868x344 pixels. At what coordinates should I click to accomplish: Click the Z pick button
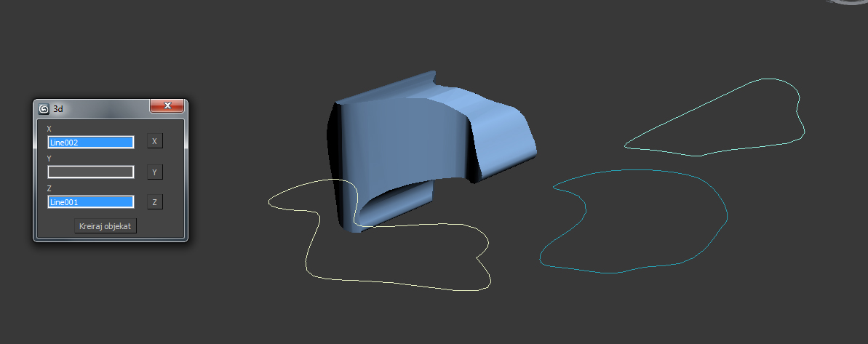154,202
